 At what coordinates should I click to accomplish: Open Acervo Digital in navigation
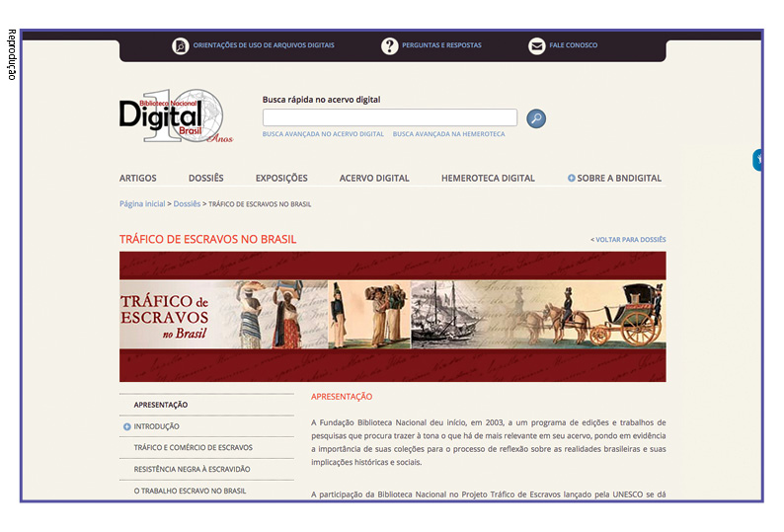374,179
